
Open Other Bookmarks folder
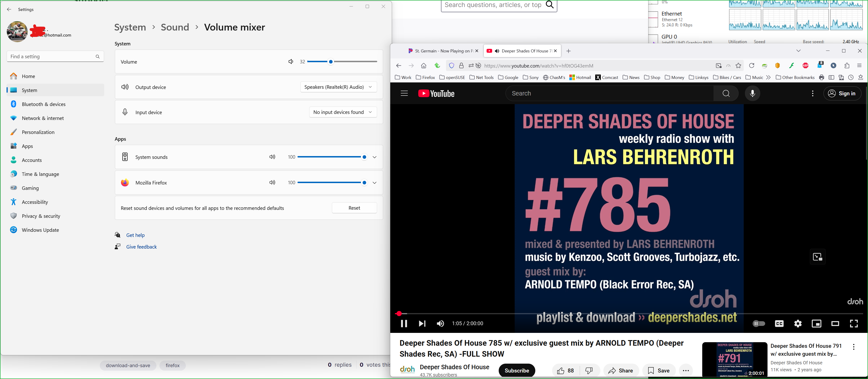[x=795, y=77]
